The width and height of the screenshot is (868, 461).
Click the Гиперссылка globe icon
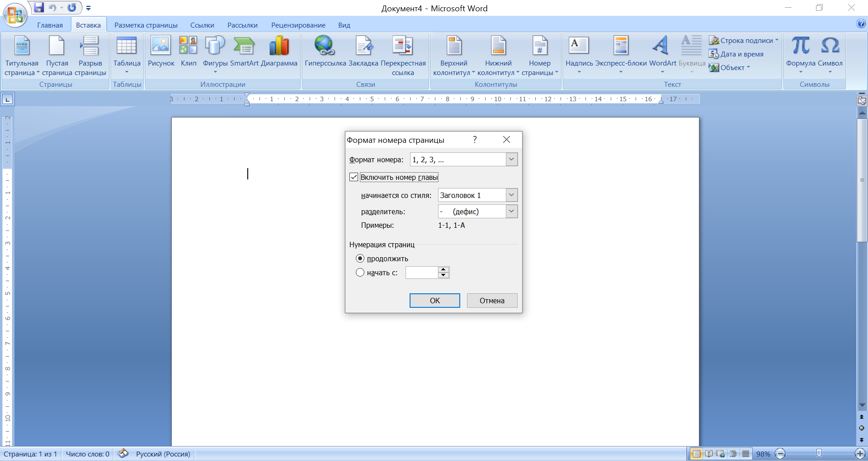pos(325,47)
